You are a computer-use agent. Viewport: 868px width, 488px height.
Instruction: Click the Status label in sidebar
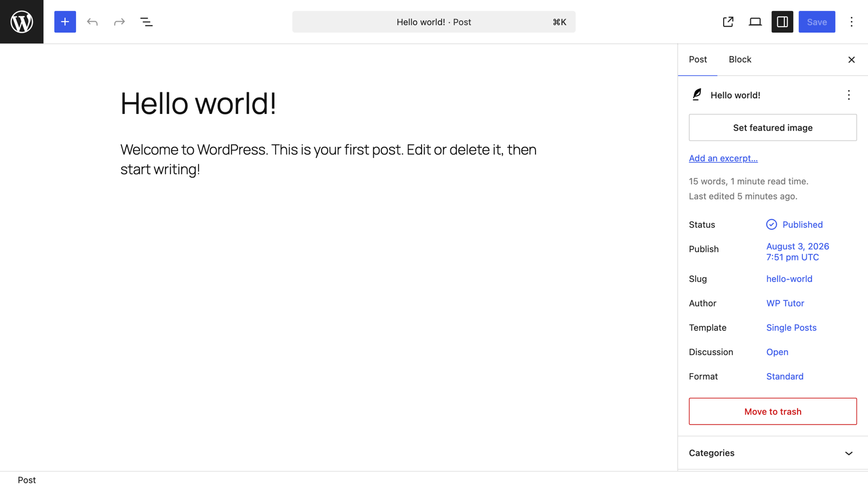coord(701,224)
